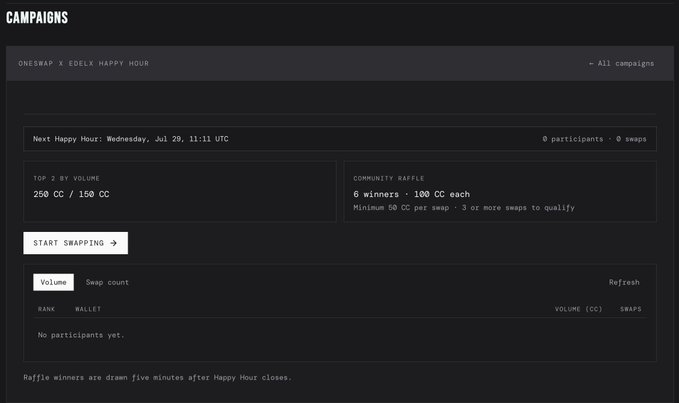The image size is (679, 403).
Task: Click the CAMPAIGNS heading
Action: (x=37, y=18)
